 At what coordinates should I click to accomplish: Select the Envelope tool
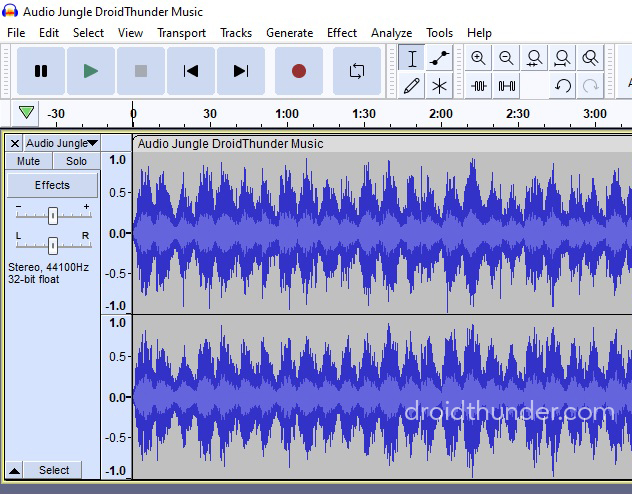point(439,58)
